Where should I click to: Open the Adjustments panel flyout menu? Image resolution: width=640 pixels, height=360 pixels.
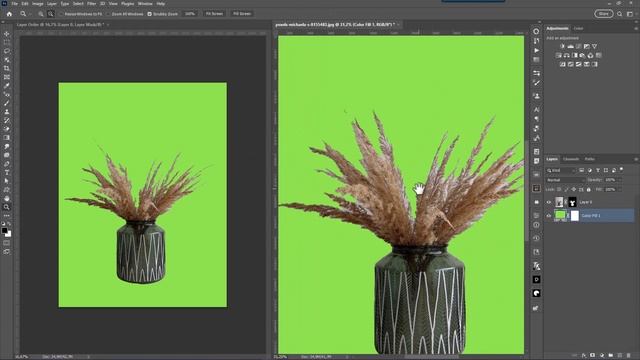pyautogui.click(x=636, y=29)
